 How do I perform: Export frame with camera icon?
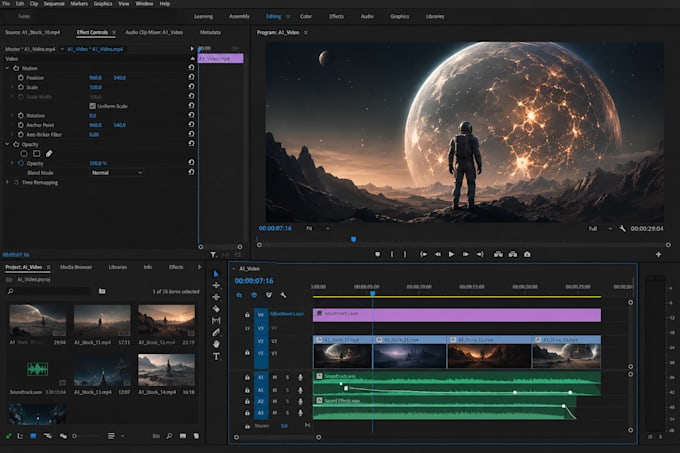[527, 254]
